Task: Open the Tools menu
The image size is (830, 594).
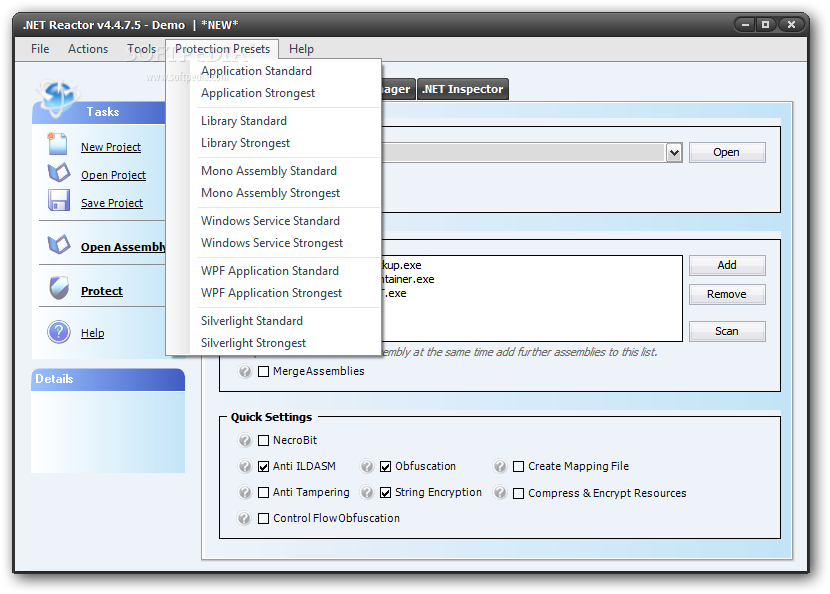Action: [141, 49]
